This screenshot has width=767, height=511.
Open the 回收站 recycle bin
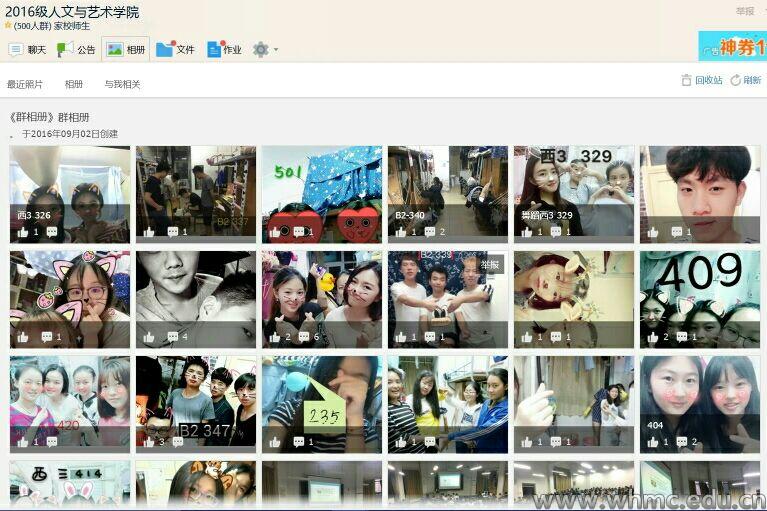(701, 80)
